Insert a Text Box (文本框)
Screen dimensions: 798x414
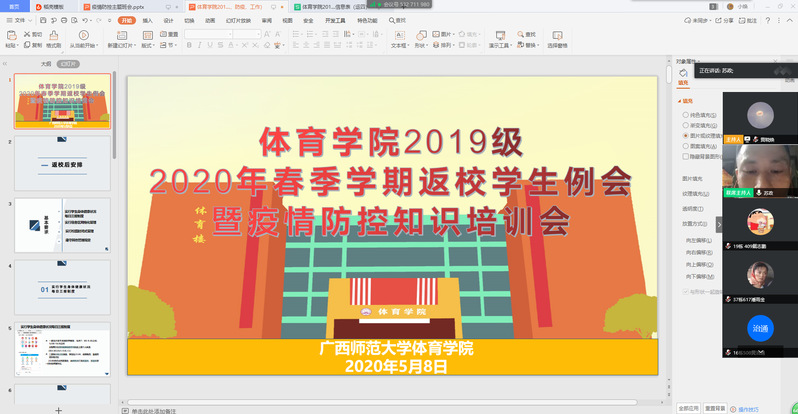[400, 39]
